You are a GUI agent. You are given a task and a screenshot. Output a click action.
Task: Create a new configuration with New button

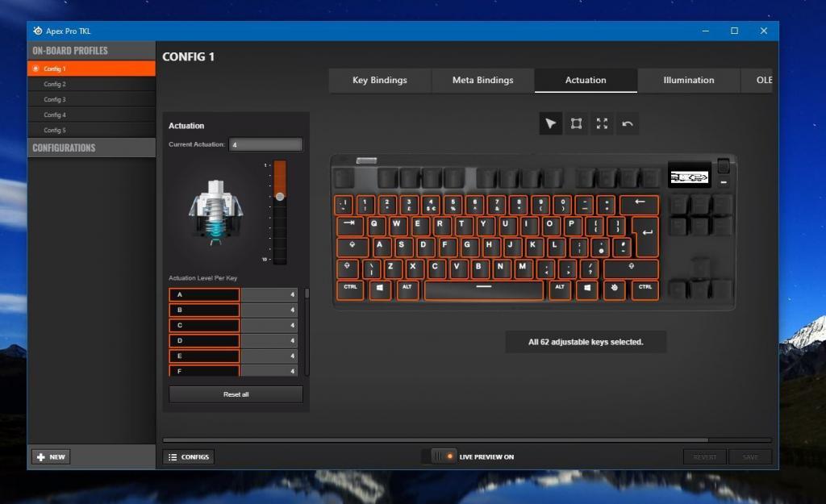pos(51,456)
